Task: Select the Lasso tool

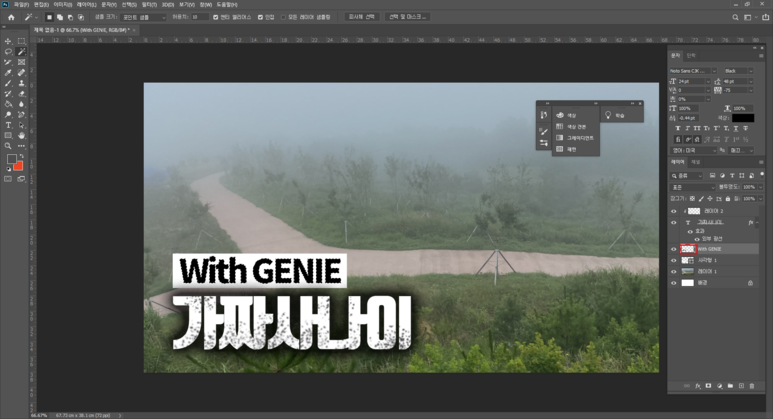Action: coord(8,52)
